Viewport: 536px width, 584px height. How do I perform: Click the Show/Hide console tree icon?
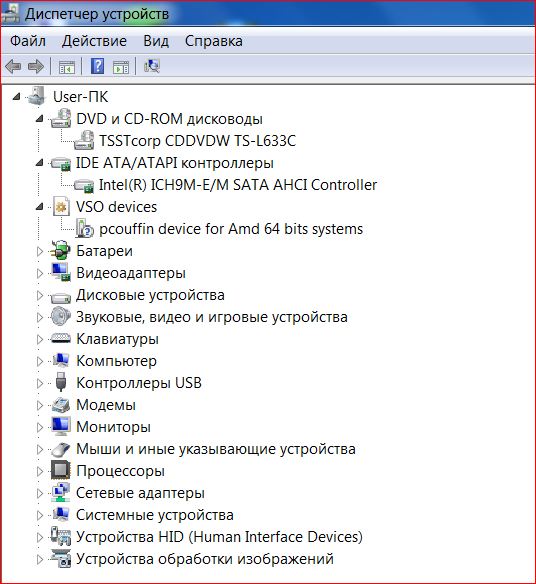[x=67, y=67]
